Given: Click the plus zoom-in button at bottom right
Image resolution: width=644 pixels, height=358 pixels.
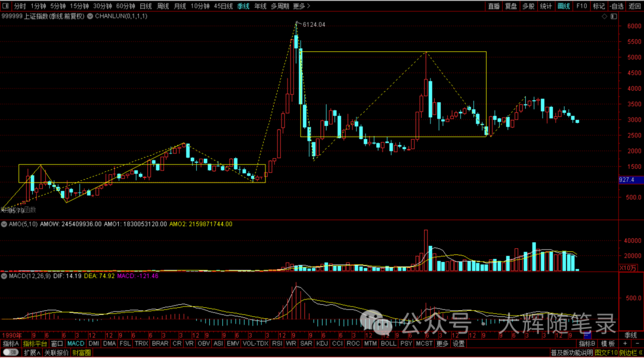Looking at the screenshot, I should (625, 344).
